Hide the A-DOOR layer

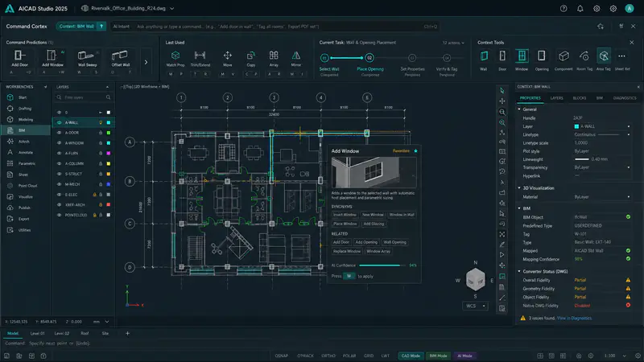coord(59,133)
